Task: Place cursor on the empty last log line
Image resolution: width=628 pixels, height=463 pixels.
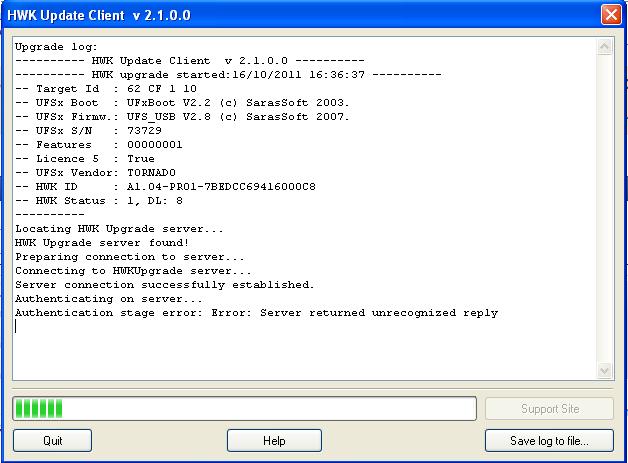Action: point(16,326)
